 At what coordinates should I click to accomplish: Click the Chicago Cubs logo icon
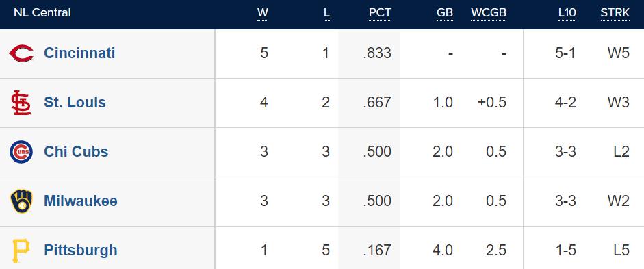[x=21, y=152]
